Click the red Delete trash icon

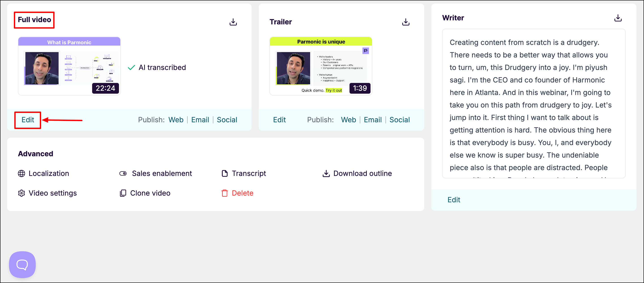coord(225,193)
